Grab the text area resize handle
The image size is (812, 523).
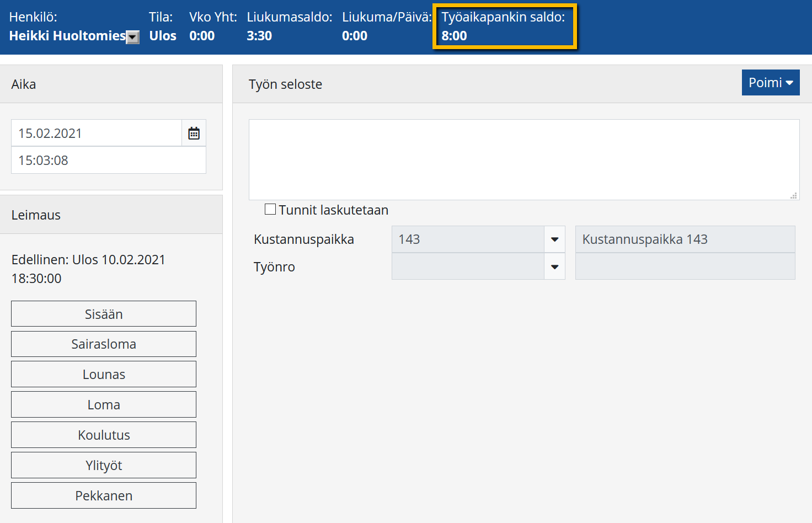(x=794, y=195)
